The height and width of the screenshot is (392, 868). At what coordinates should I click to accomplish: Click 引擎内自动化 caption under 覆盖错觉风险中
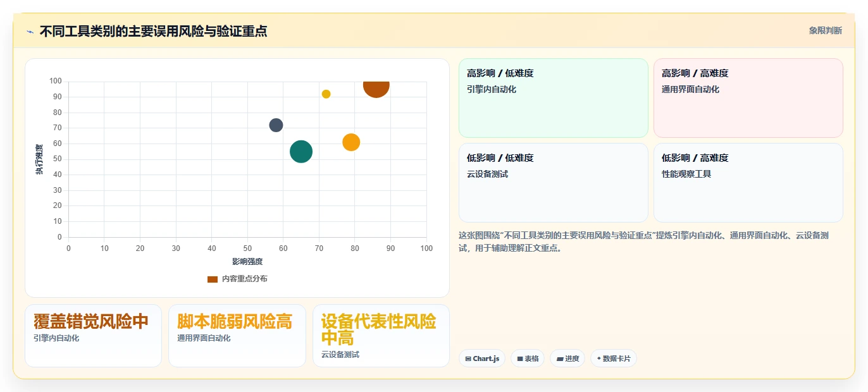[x=56, y=338]
